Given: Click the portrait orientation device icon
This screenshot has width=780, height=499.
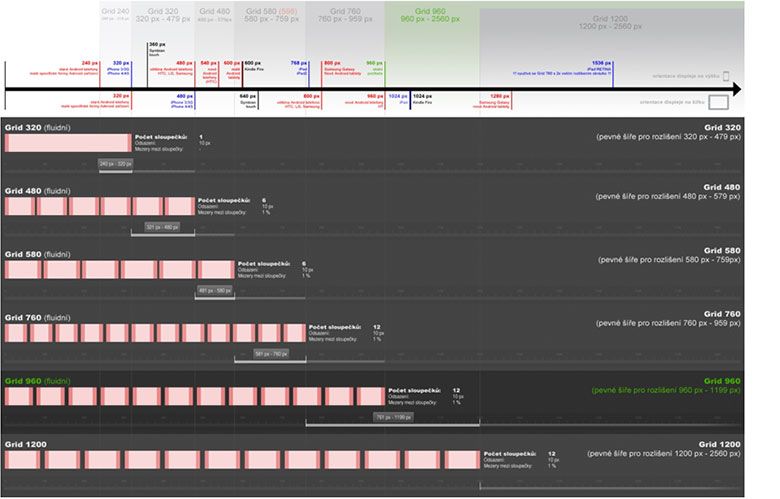Looking at the screenshot, I should [727, 76].
